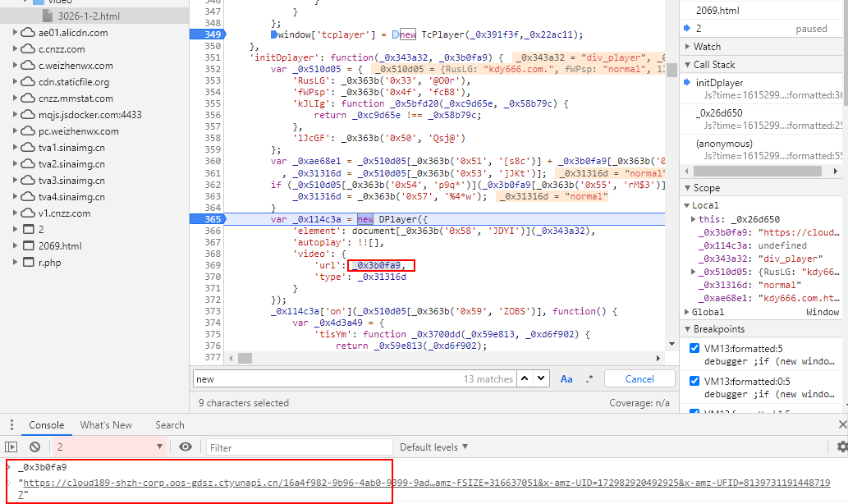This screenshot has height=504, width=848.
Task: Toggle the console sidebar panel icon
Action: click(11, 447)
